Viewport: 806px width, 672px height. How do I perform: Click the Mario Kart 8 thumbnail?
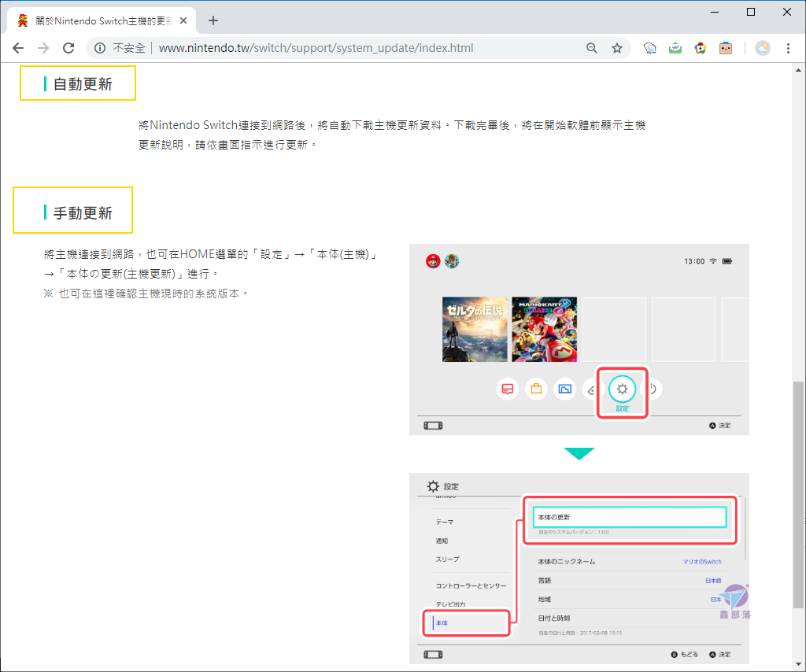pos(545,330)
